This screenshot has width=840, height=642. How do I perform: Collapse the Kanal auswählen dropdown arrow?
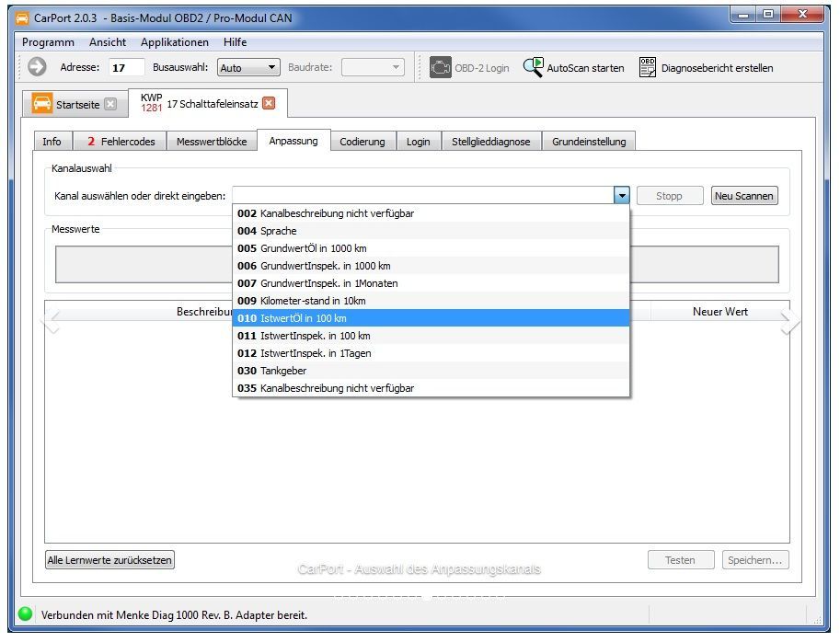(622, 195)
